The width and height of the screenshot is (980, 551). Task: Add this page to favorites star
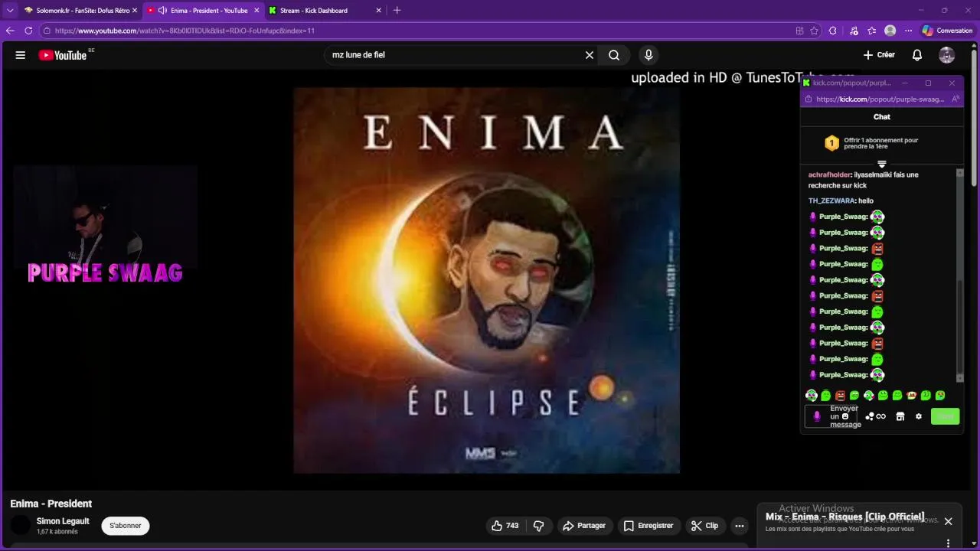tap(814, 31)
